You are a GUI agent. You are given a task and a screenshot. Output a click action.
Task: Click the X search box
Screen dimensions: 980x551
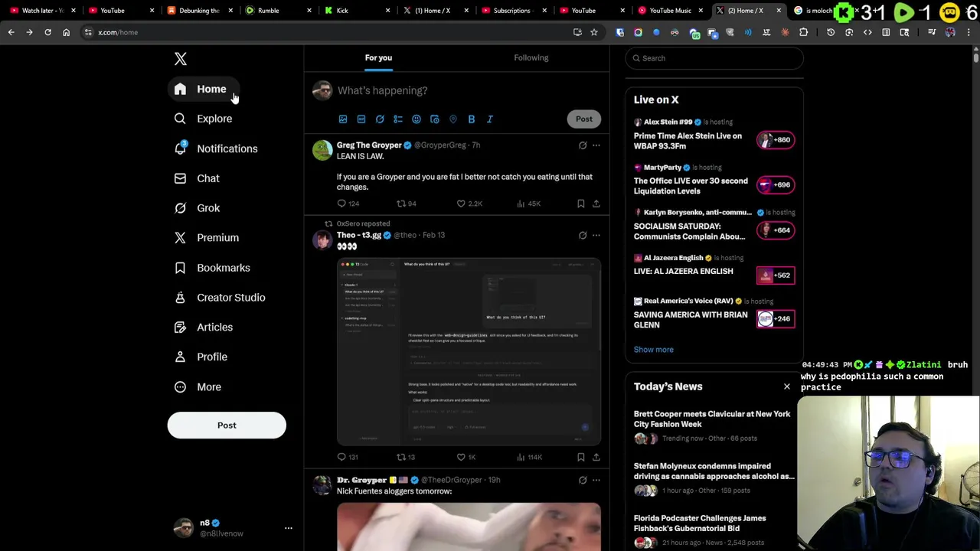click(x=714, y=58)
